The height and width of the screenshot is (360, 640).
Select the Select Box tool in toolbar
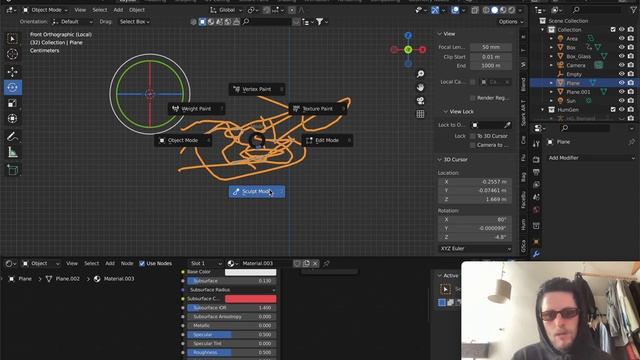pyautogui.click(x=13, y=39)
